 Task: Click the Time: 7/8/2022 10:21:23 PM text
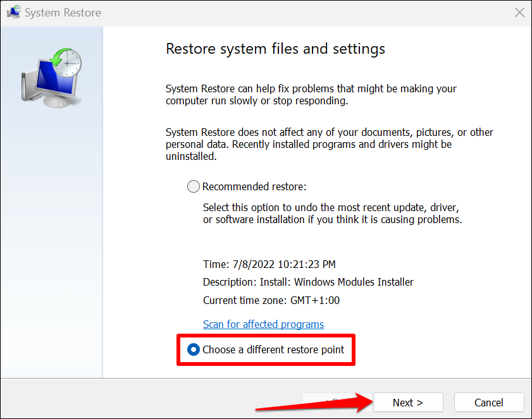point(269,264)
